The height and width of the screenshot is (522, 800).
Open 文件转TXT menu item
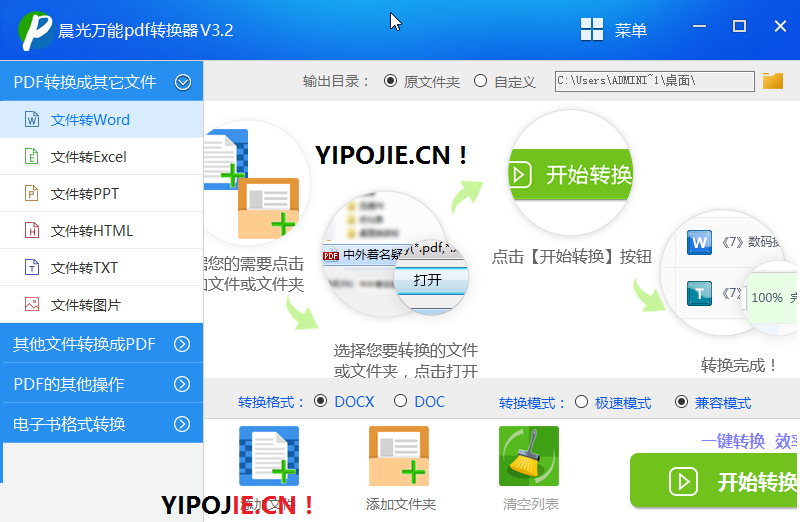(x=102, y=267)
